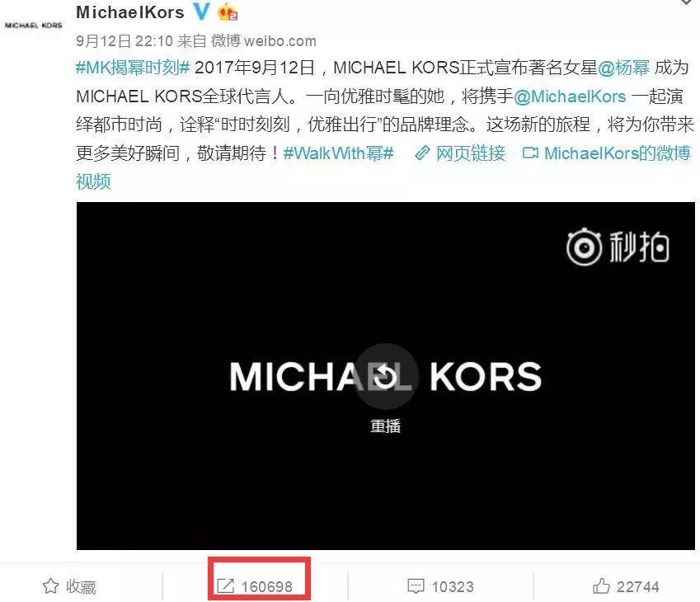Open the #WalkWith幂# hashtag

[x=338, y=153]
